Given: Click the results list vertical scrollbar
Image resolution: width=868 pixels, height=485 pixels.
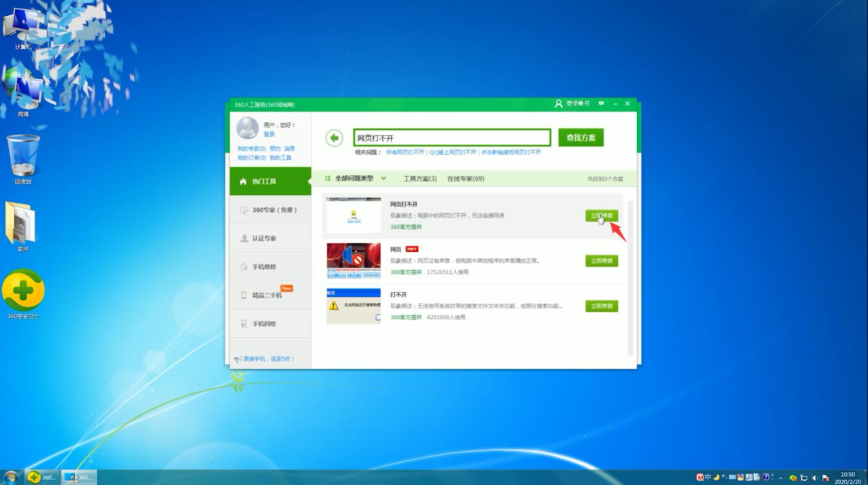Looking at the screenshot, I should click(x=631, y=278).
